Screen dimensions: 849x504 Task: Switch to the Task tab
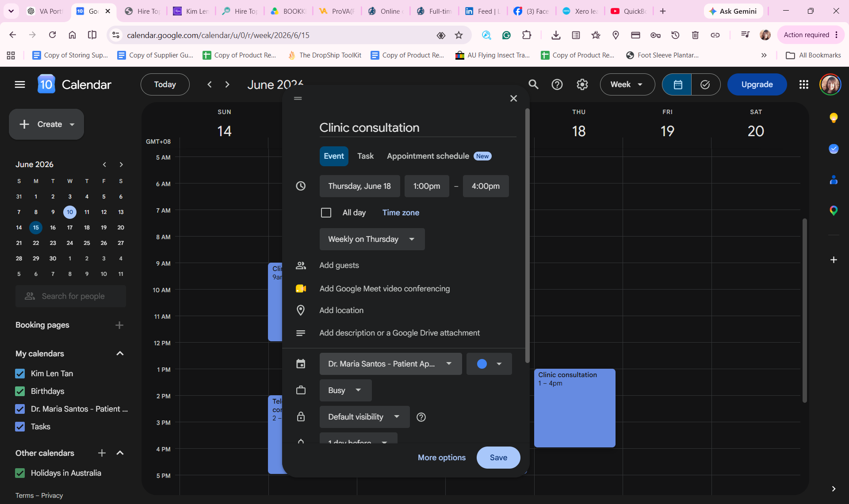(365, 156)
